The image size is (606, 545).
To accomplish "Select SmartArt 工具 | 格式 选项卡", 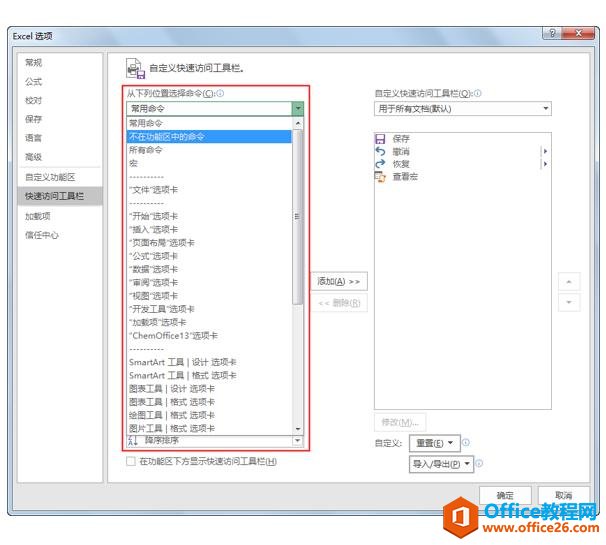I will [x=209, y=375].
